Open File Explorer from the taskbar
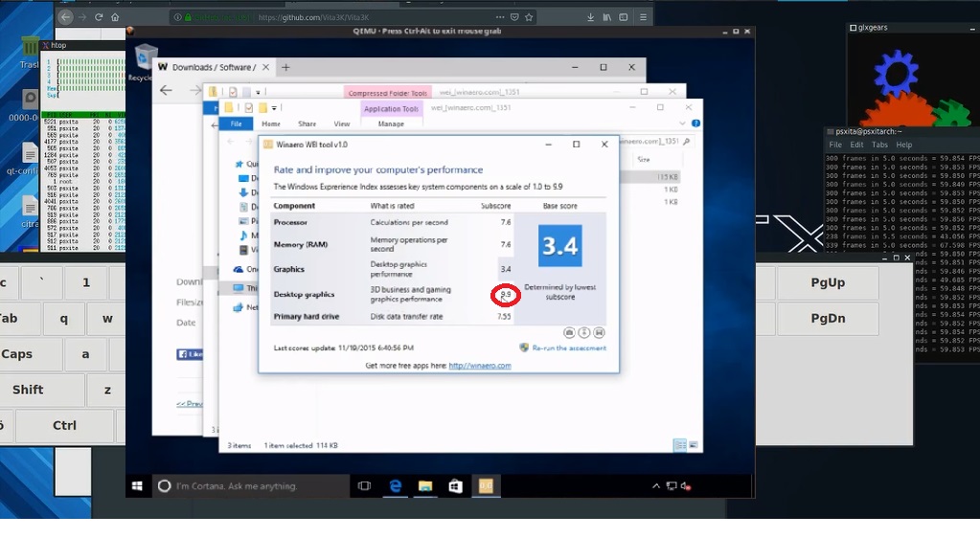Viewport: 980px width, 538px height. [x=425, y=486]
